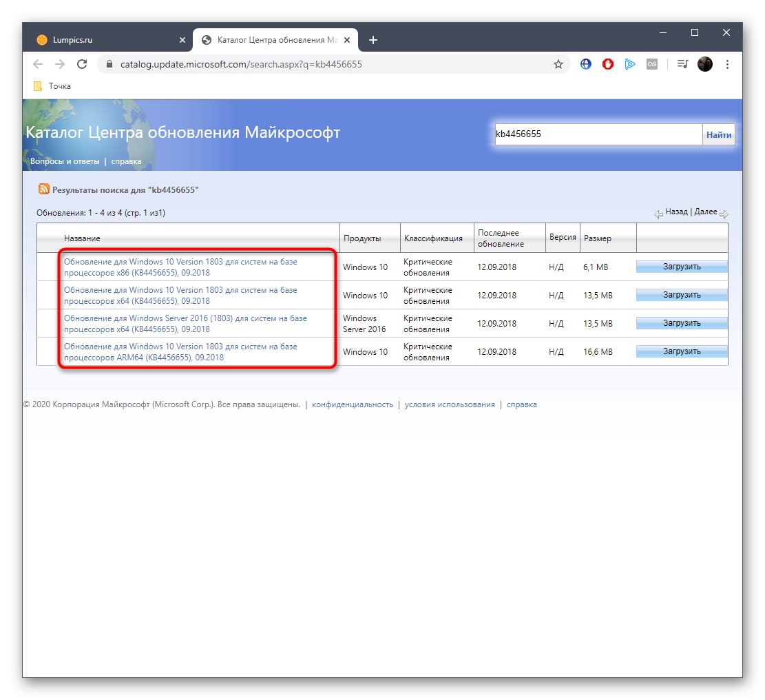Screen dimensions: 765x700
Task: Click the blue play-arrow extension icon
Action: pyautogui.click(x=630, y=64)
